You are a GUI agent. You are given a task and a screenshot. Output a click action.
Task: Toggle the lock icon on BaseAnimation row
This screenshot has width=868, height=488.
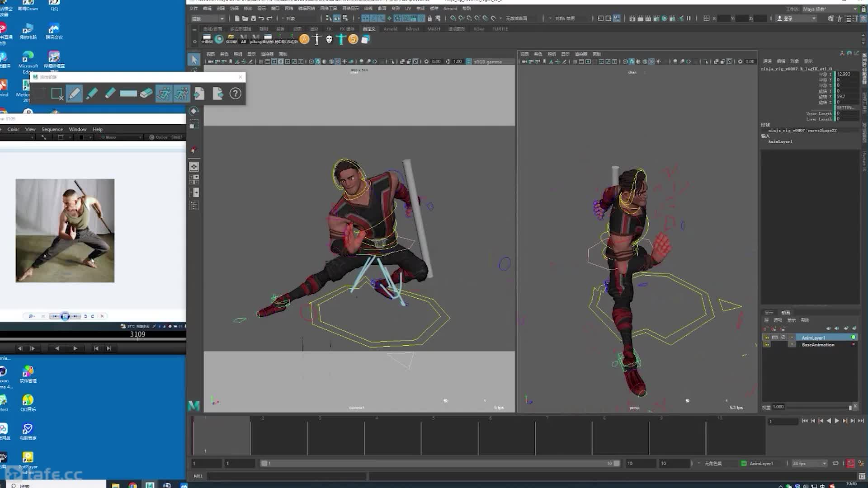coord(767,345)
